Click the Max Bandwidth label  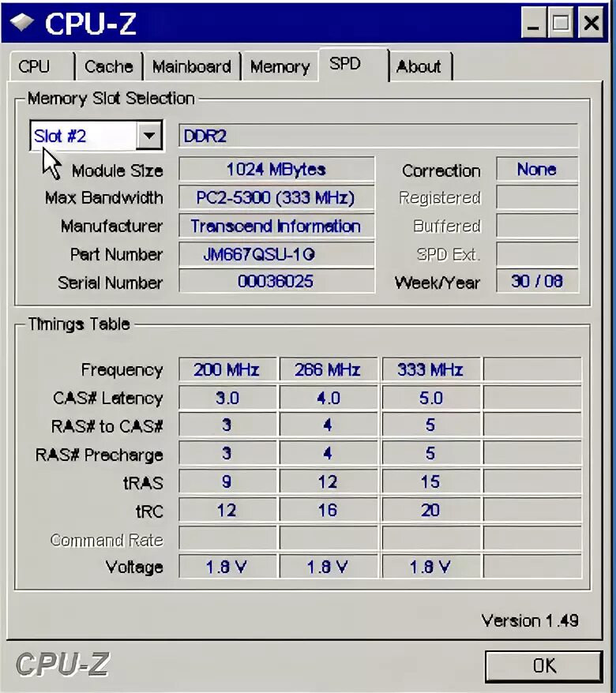(x=104, y=197)
